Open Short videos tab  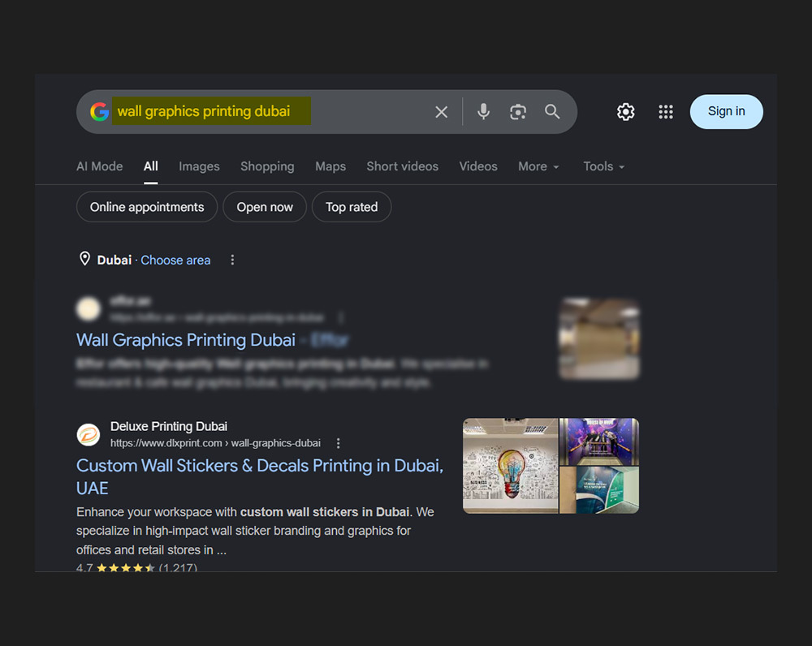[403, 166]
